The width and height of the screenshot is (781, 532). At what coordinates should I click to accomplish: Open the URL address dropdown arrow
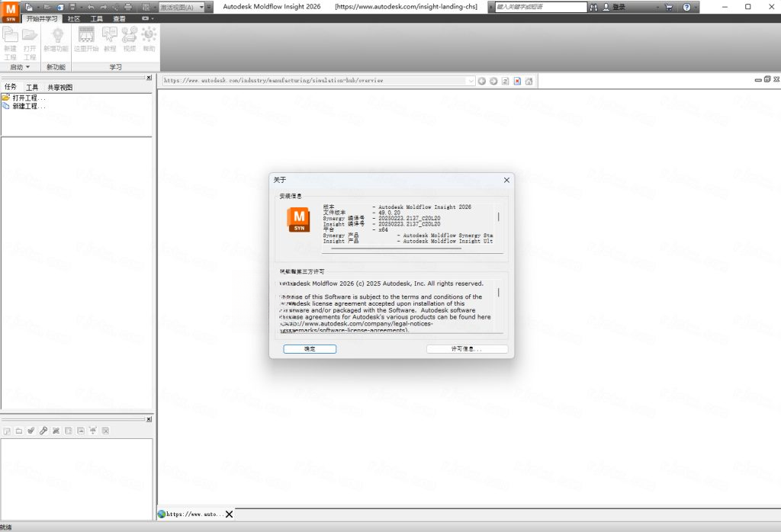click(x=471, y=81)
